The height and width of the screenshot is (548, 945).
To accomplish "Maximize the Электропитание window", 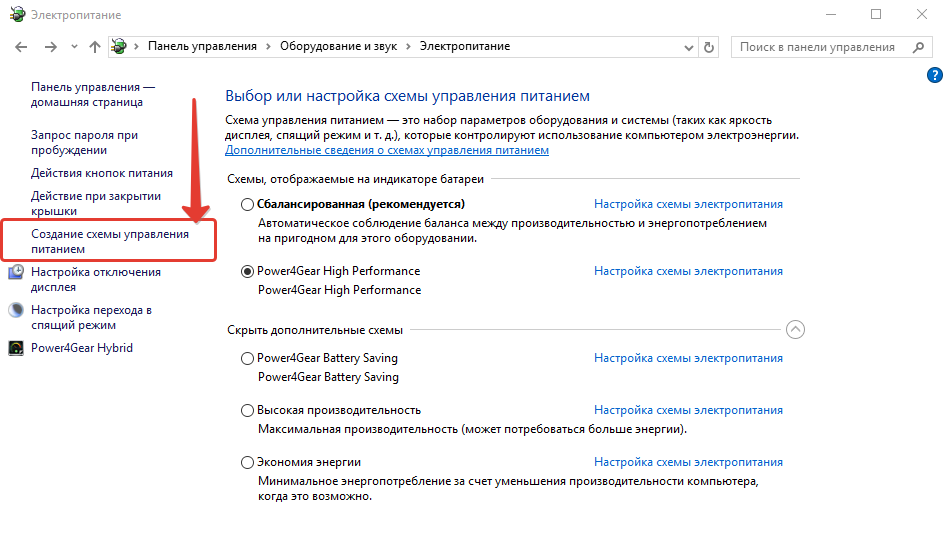I will click(x=876, y=14).
